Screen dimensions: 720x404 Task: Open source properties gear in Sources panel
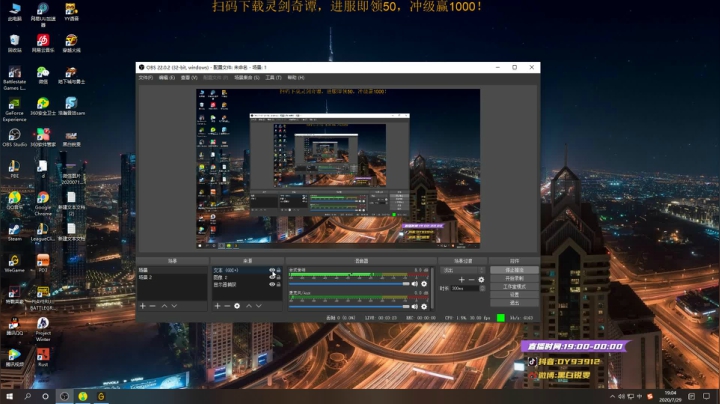click(237, 306)
